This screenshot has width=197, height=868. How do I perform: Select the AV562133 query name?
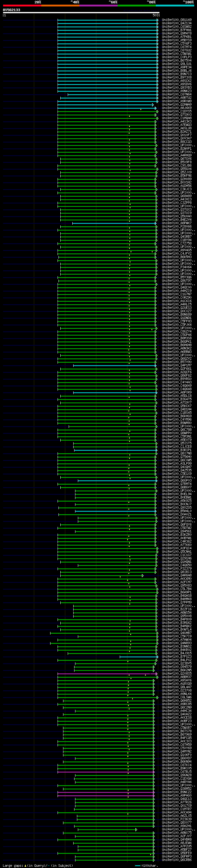pos(11,10)
